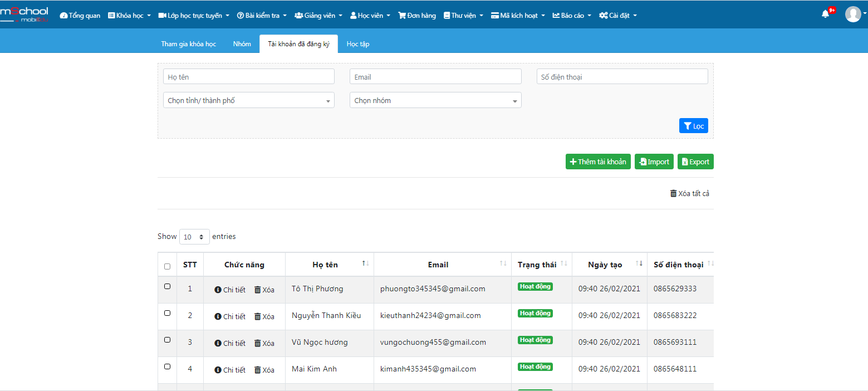Switch to the Nhóm tab
The width and height of the screenshot is (868, 391).
coord(242,44)
